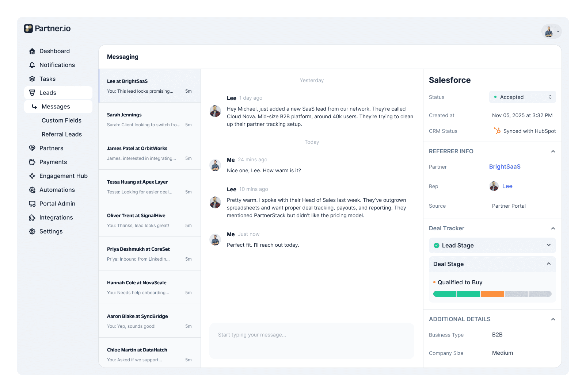Click Lee's avatar beside 'Pretty warm' message
Image resolution: width=586 pixels, height=392 pixels.
[215, 202]
